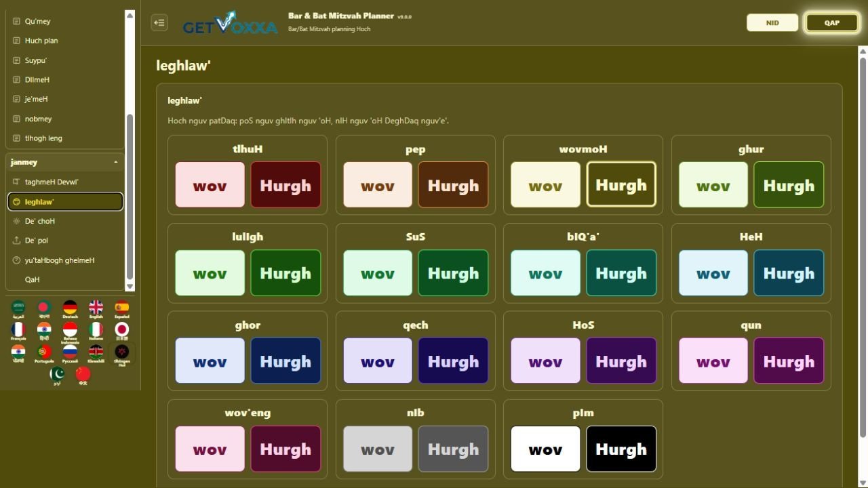Pick ghor Hurgh swatch
This screenshot has height=488, width=868.
285,361
